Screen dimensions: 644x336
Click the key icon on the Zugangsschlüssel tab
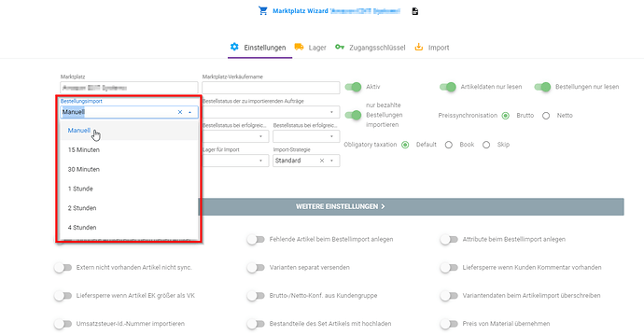click(x=340, y=47)
